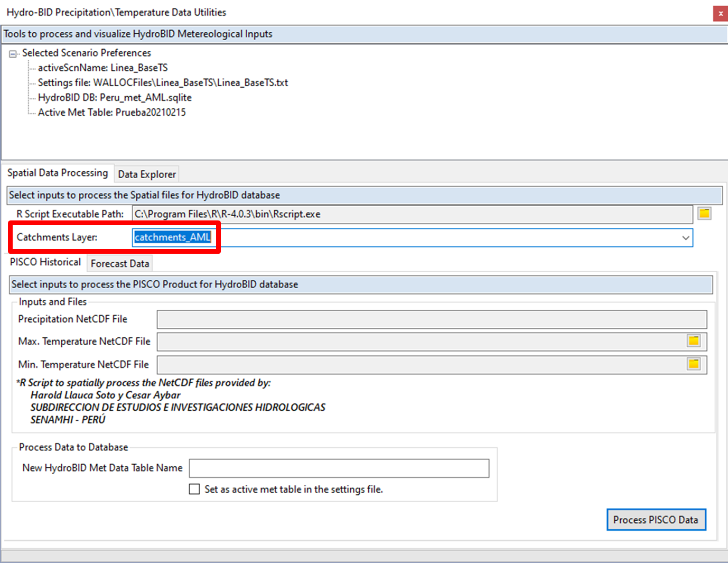
Task: Select the Spatial Data Processing tab
Action: pyautogui.click(x=58, y=173)
